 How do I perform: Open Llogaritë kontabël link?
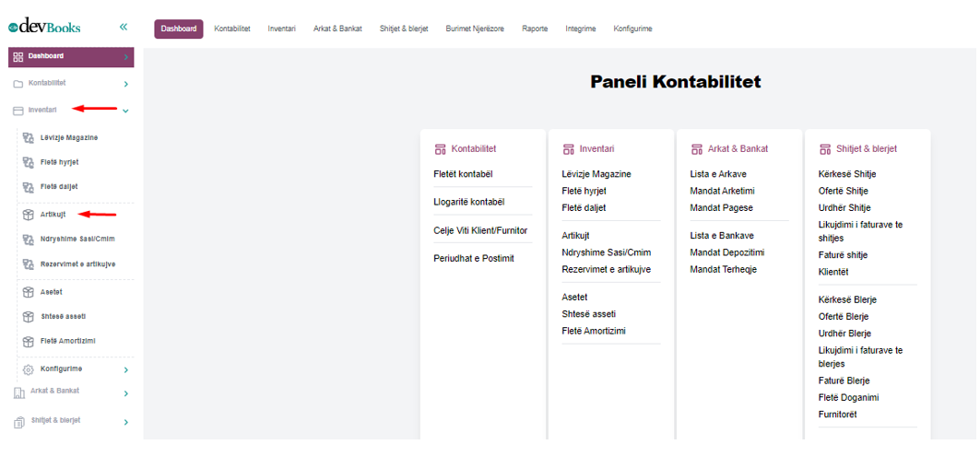coord(469,202)
